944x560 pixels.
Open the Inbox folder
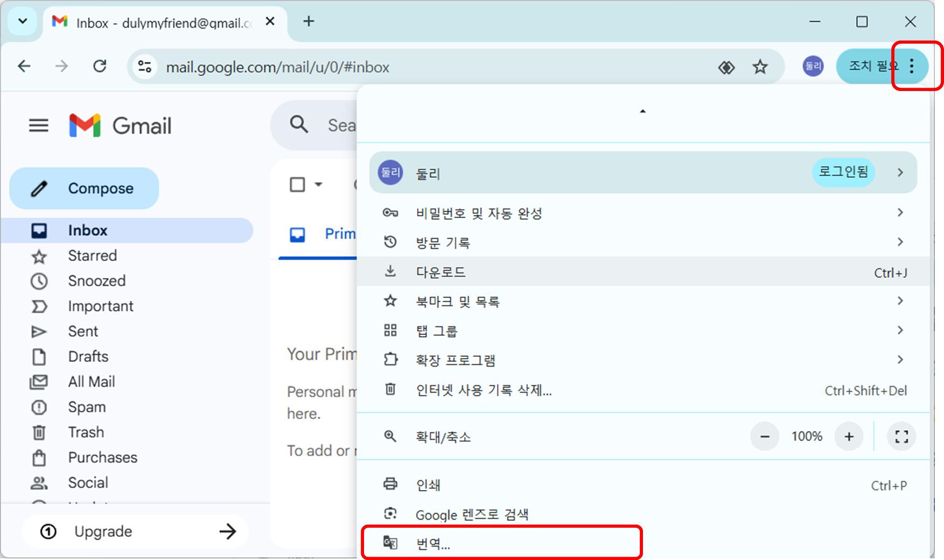pyautogui.click(x=127, y=230)
